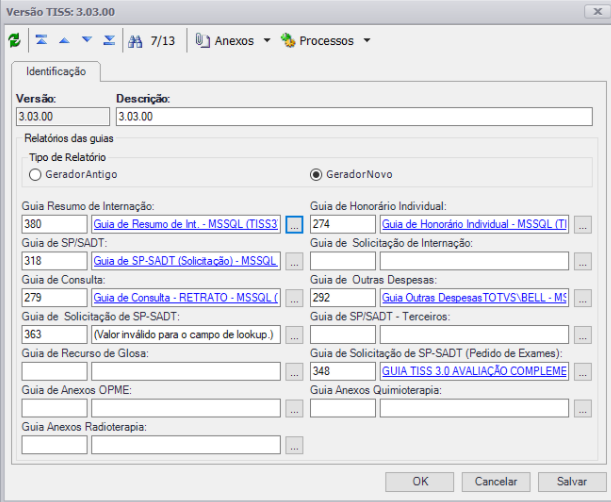This screenshot has width=611, height=502.
Task: Open the Guia de Consulta - RETRATO link
Action: pos(185,298)
